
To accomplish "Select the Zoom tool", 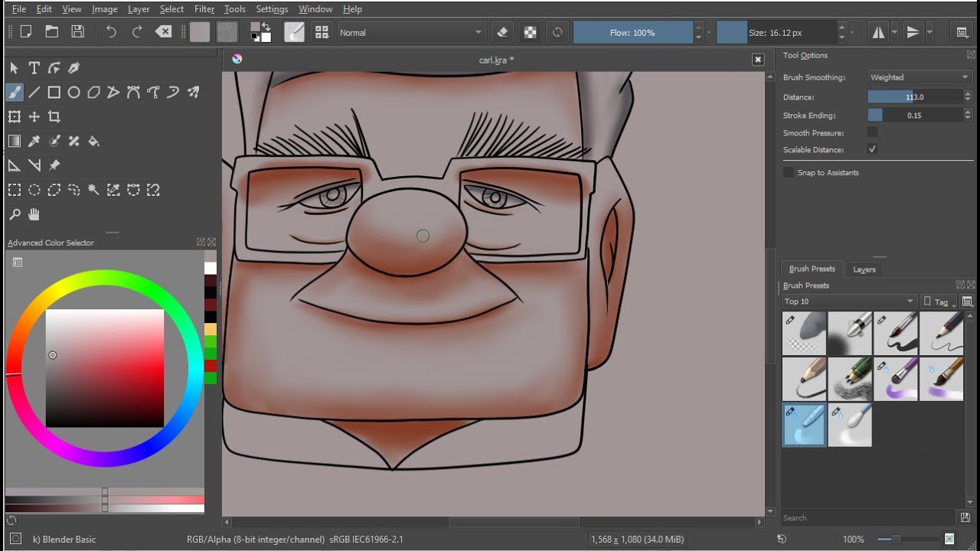I will [x=15, y=214].
